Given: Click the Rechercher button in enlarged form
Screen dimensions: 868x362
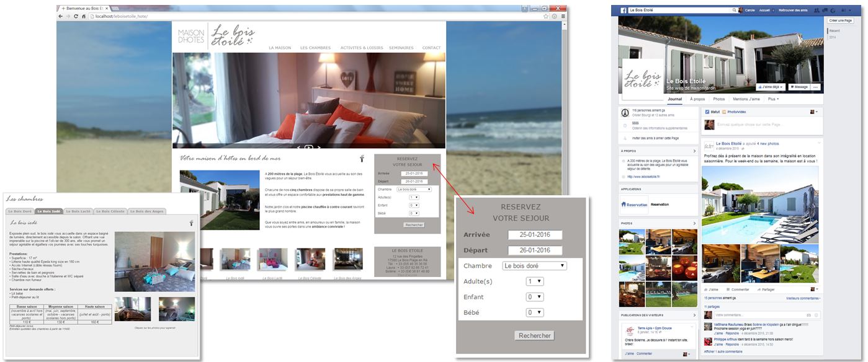Looking at the screenshot, I should (x=534, y=335).
